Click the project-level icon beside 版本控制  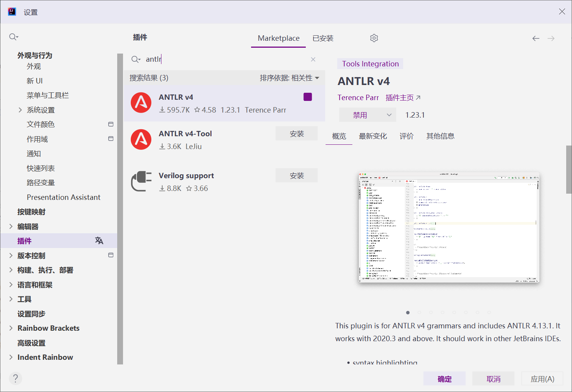111,255
